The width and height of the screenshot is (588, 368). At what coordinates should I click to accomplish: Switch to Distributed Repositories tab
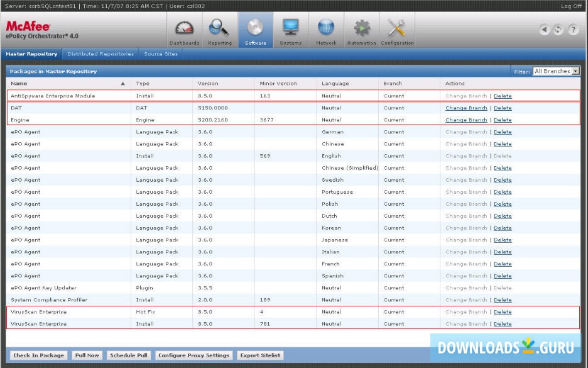(x=101, y=54)
